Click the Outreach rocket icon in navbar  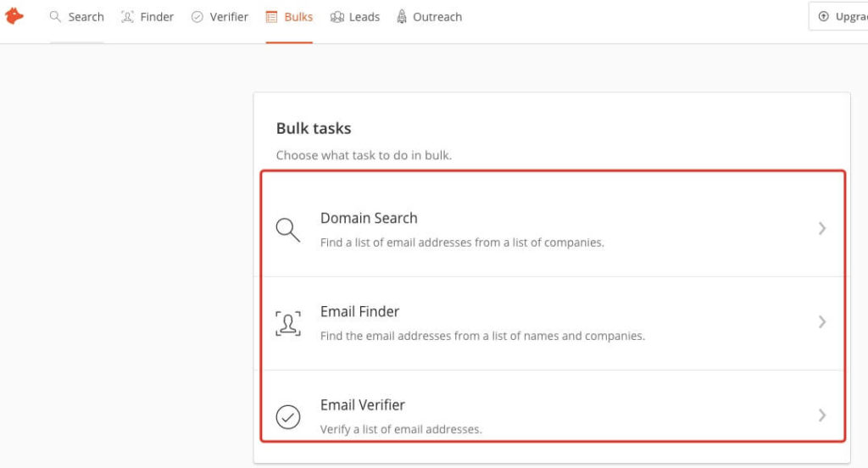(402, 17)
